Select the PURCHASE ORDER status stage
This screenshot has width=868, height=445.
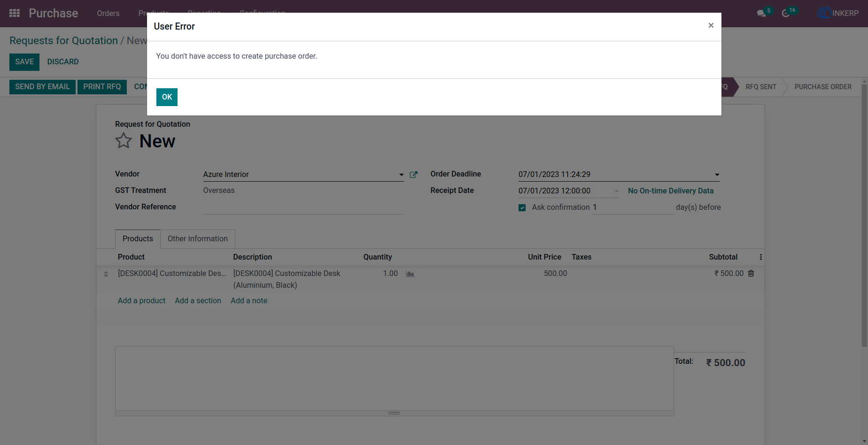click(x=823, y=87)
